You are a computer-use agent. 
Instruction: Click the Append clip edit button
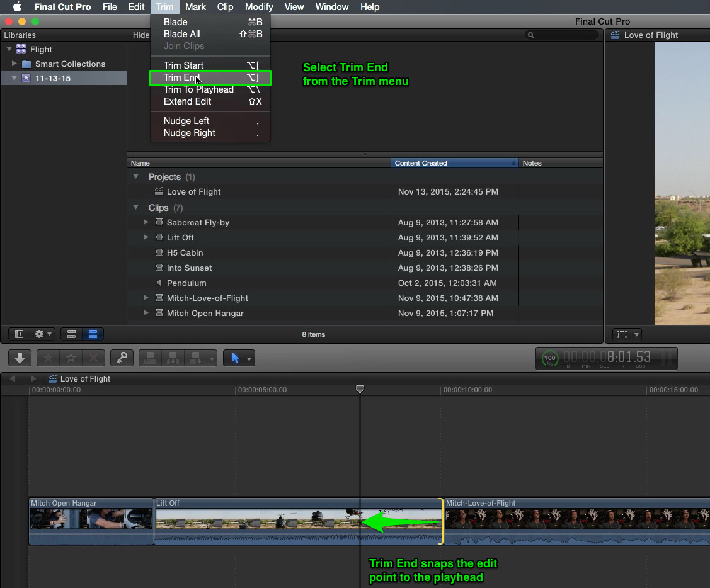tap(195, 358)
